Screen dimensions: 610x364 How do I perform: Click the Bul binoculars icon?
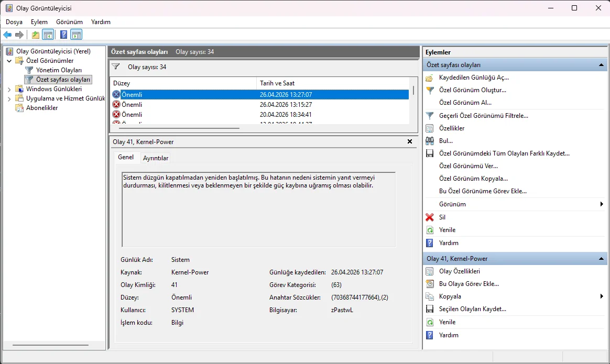coord(430,141)
